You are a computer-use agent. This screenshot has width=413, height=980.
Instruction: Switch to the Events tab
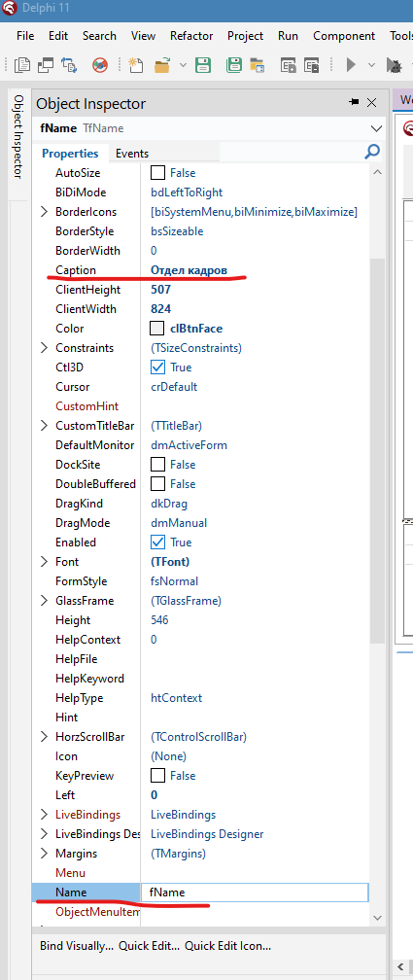[x=132, y=154]
